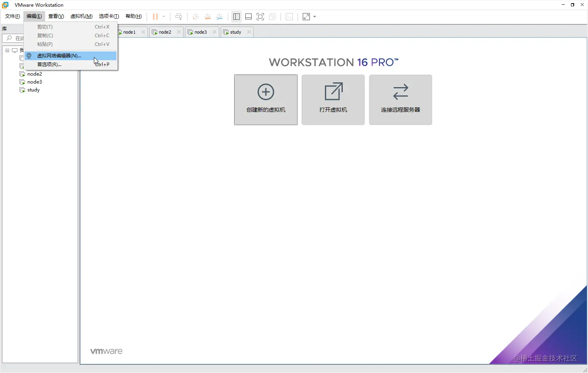Open the power options dropdown arrow
Viewport: 588px width, 373px height.
(164, 17)
